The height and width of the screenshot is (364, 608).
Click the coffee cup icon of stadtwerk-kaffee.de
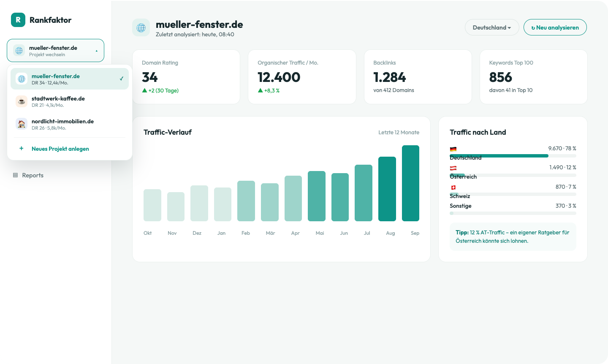[x=22, y=101]
